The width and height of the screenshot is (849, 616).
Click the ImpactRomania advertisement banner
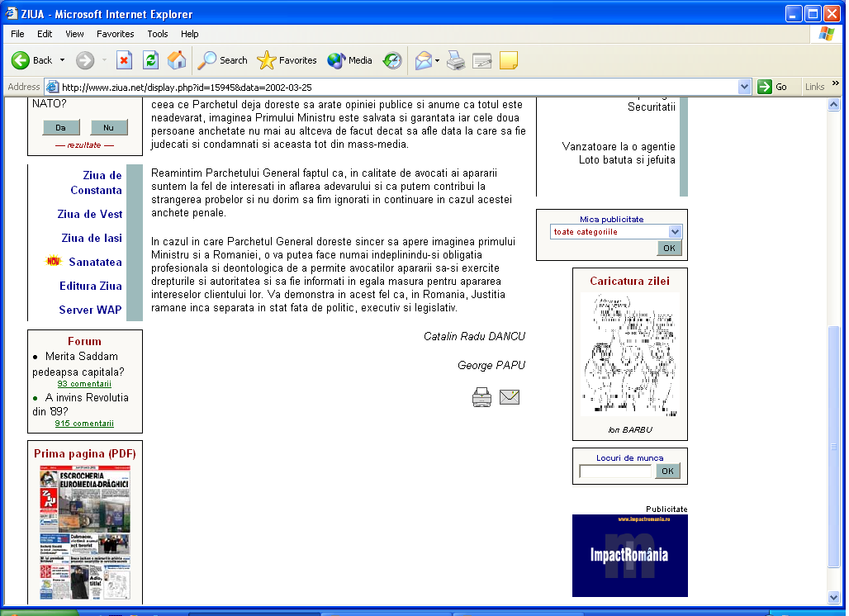pyautogui.click(x=629, y=556)
